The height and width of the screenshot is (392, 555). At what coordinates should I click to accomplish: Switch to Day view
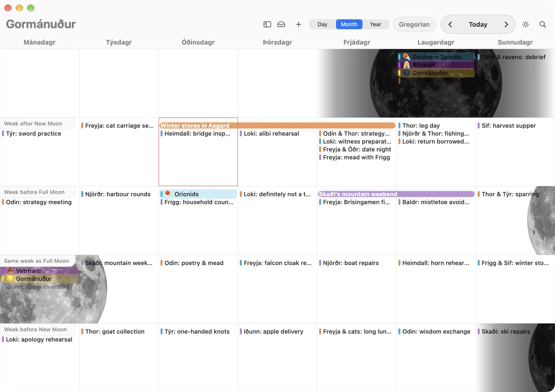[322, 24]
